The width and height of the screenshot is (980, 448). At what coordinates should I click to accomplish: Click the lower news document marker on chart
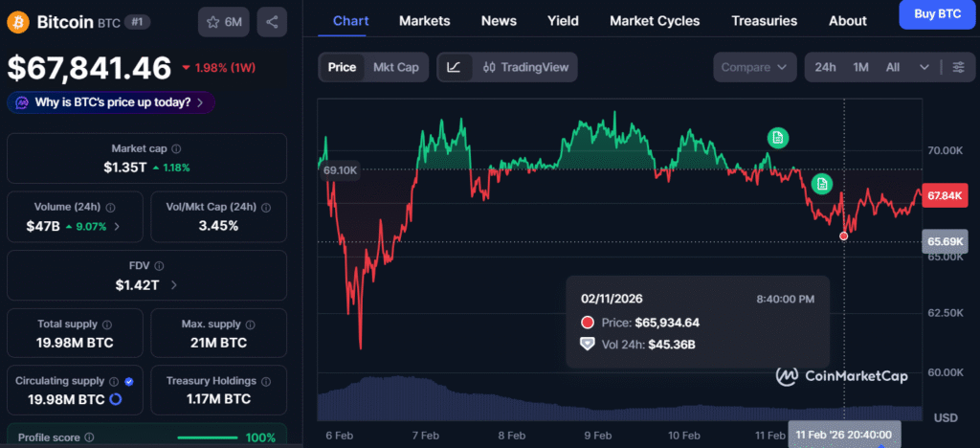click(x=821, y=183)
